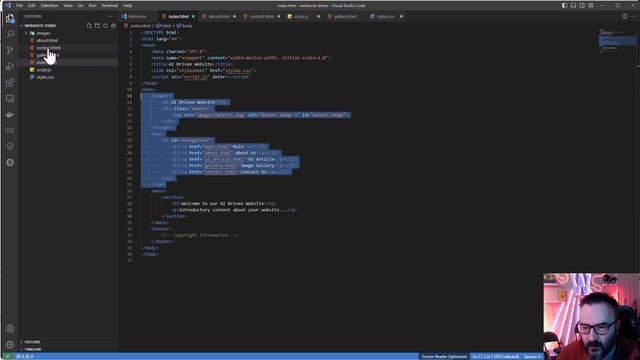Click the Ln 11, Col 1 status entry

point(495,356)
